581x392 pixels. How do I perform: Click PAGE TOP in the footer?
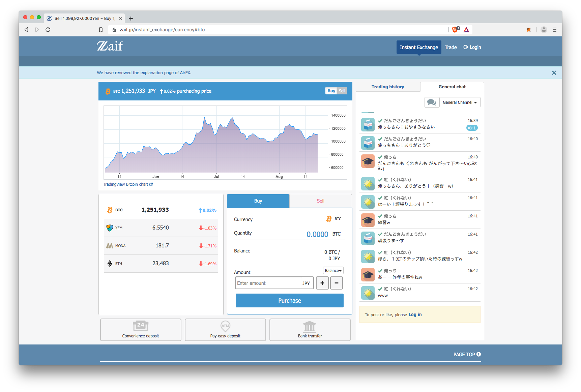[x=467, y=355]
